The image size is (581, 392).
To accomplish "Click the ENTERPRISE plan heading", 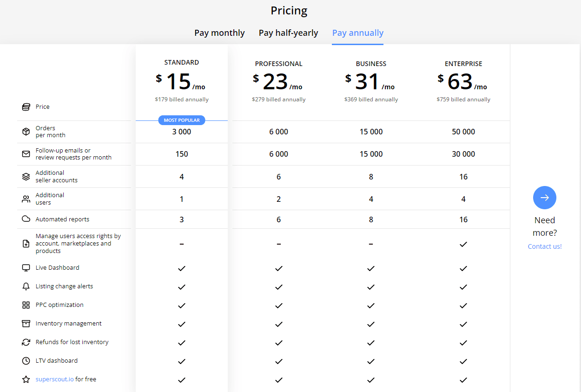I will (463, 64).
